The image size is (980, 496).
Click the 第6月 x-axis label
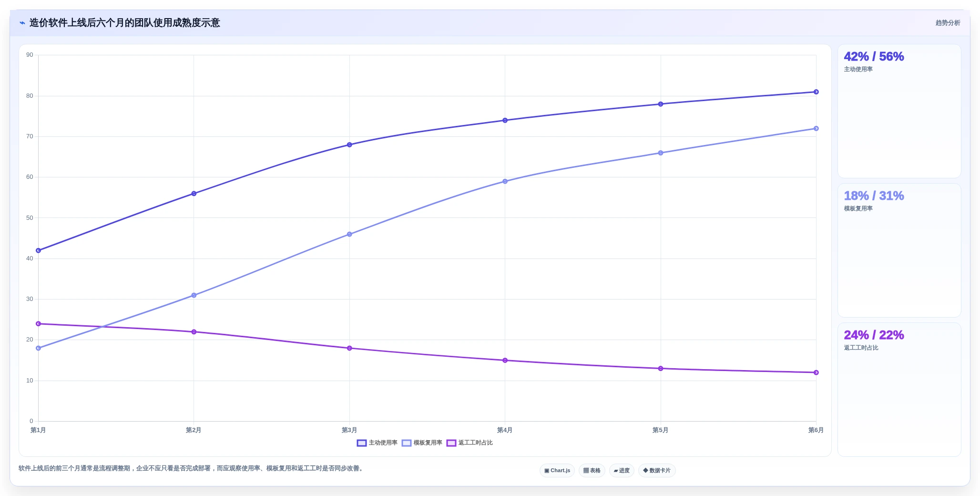(816, 430)
